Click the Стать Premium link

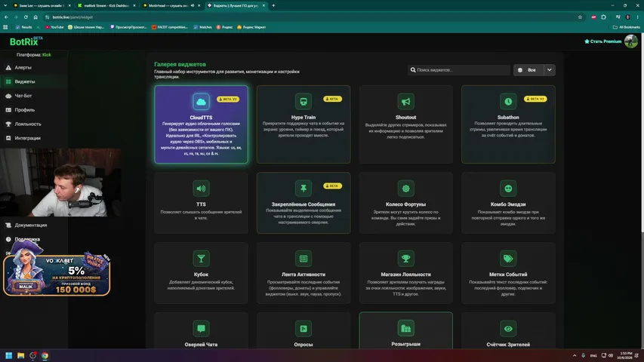[602, 41]
